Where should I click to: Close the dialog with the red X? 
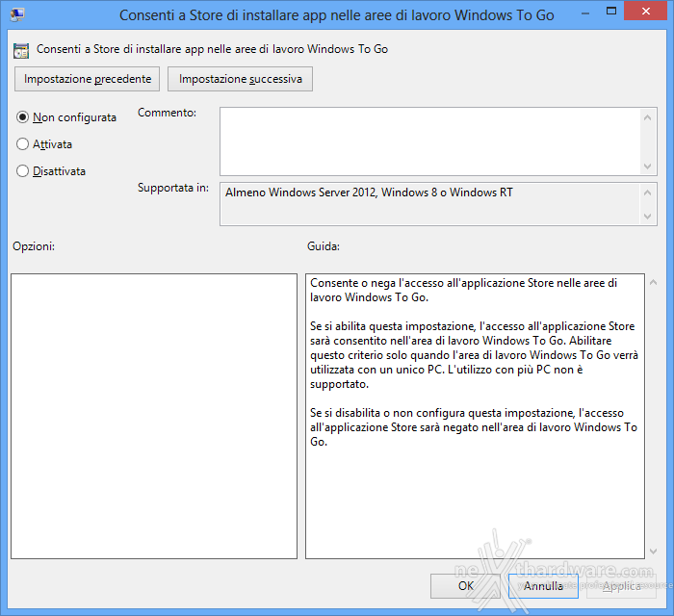pyautogui.click(x=645, y=12)
